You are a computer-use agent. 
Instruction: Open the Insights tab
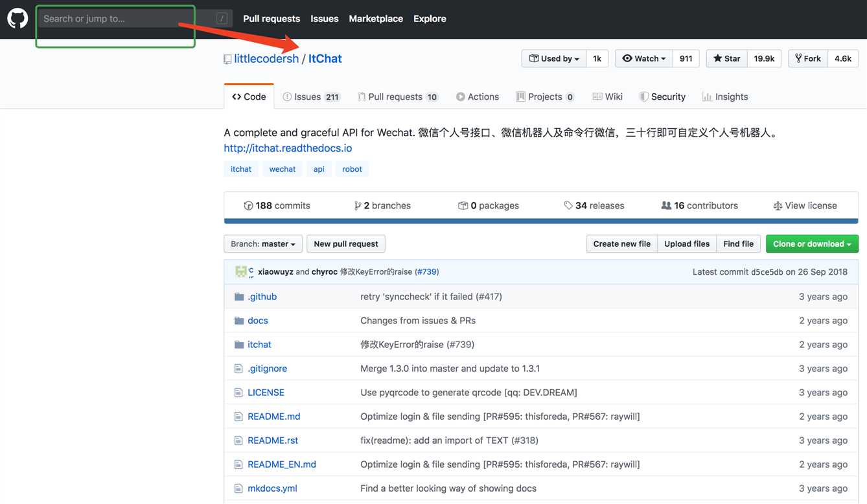[x=725, y=97]
